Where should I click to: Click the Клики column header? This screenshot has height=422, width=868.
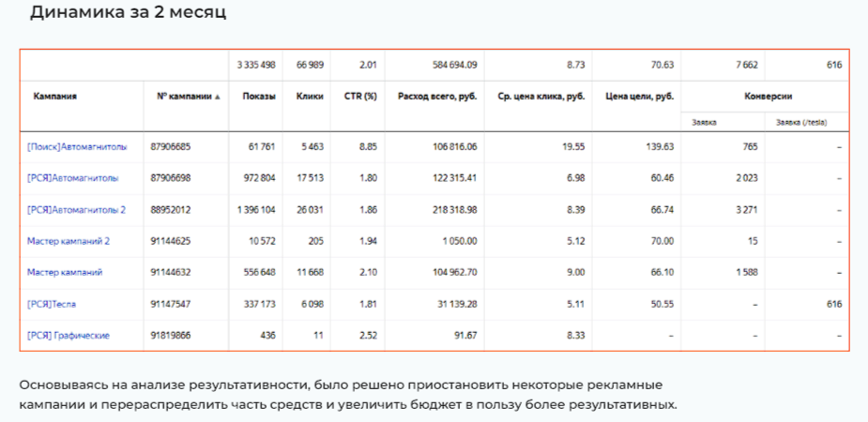310,97
